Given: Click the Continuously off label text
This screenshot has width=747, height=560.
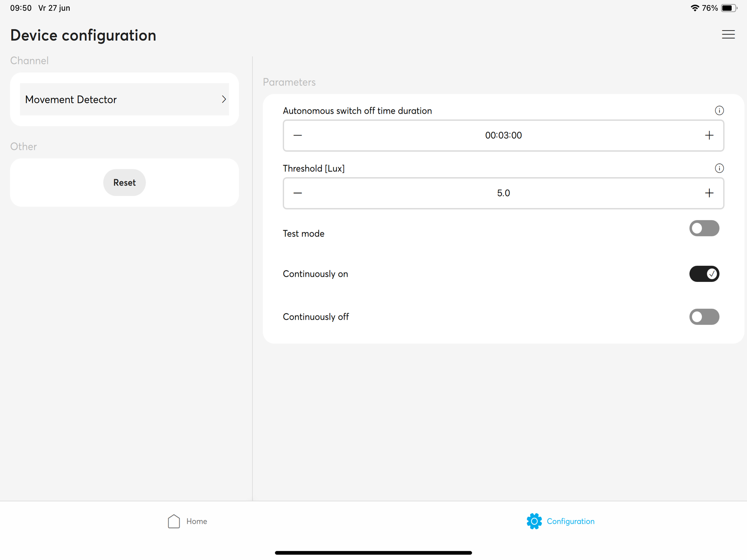Looking at the screenshot, I should (x=316, y=317).
